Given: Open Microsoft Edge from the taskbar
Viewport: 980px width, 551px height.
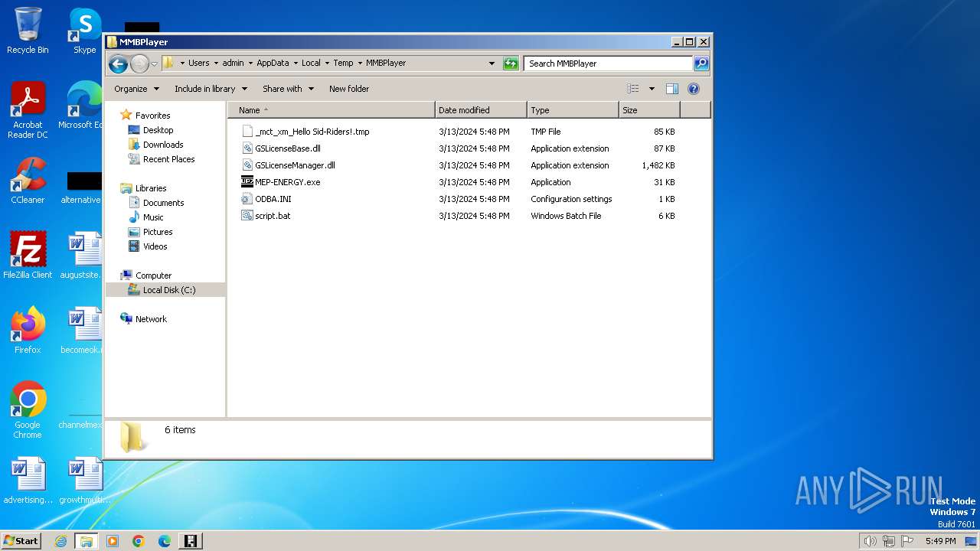Looking at the screenshot, I should (x=165, y=541).
